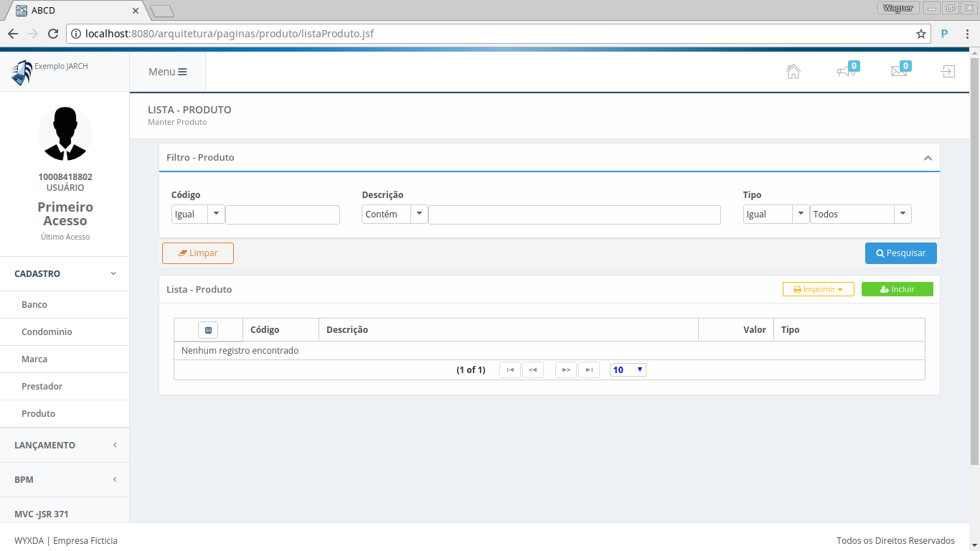980x551 pixels.
Task: Expand the LANÇAMENTO sidebar menu
Action: [65, 446]
